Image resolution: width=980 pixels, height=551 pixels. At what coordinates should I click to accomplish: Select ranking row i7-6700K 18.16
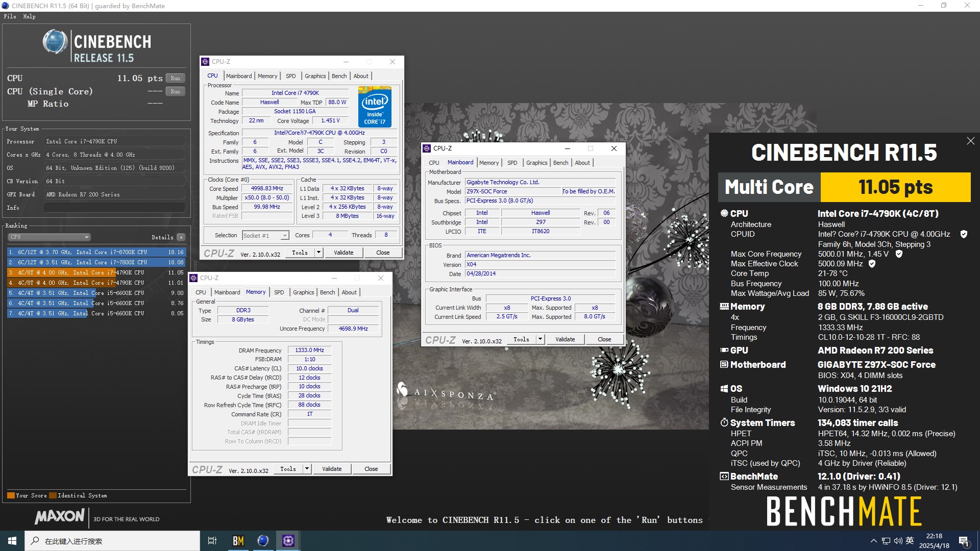tap(96, 252)
